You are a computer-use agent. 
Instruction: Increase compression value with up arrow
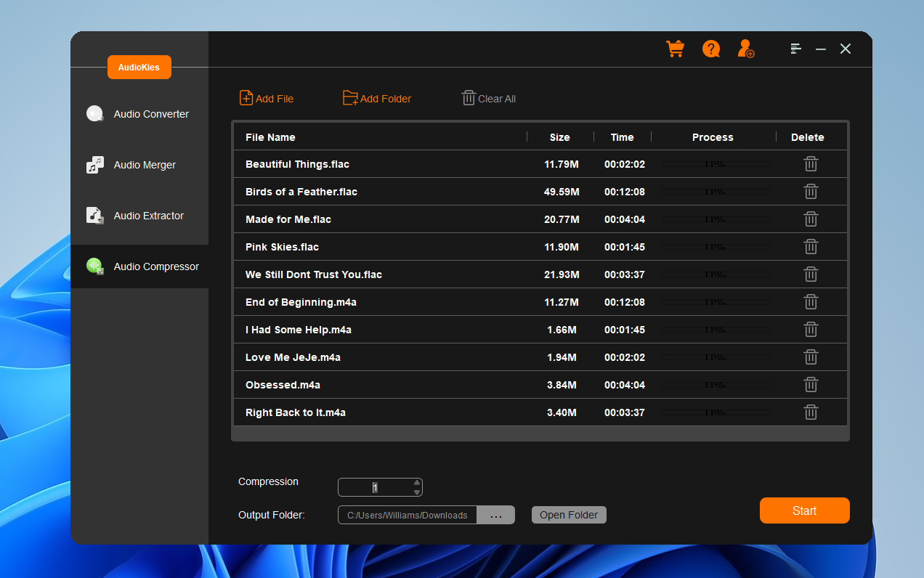[417, 482]
